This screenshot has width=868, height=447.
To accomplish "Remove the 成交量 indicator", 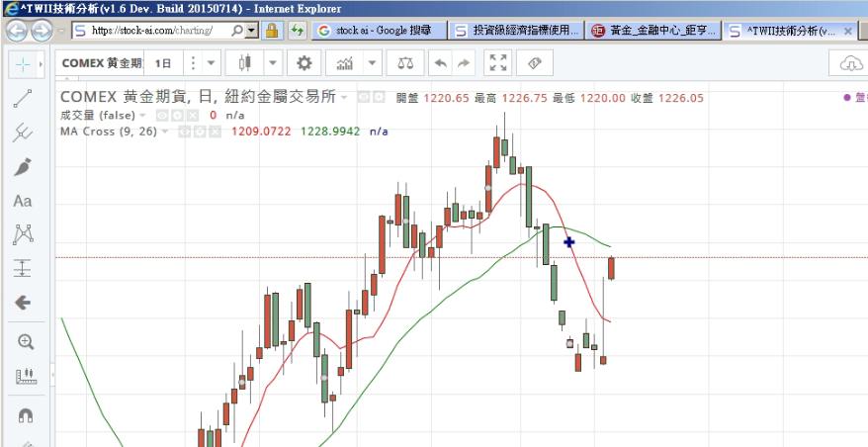I will click(x=192, y=116).
